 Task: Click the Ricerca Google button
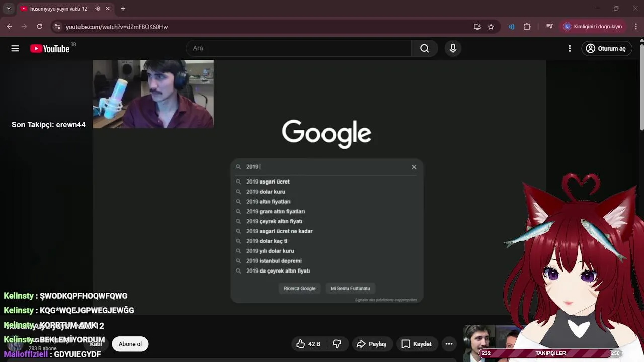(x=299, y=288)
